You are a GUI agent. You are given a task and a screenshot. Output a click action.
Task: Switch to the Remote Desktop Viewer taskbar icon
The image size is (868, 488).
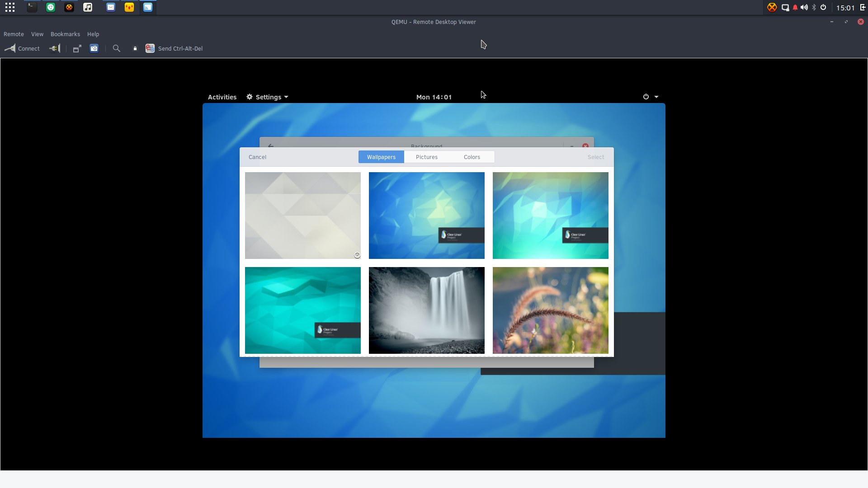pos(148,7)
